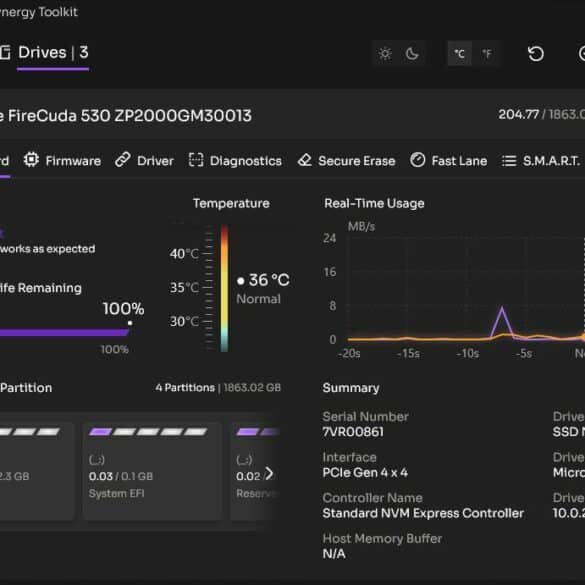Open the Diagnostics tab

[235, 160]
